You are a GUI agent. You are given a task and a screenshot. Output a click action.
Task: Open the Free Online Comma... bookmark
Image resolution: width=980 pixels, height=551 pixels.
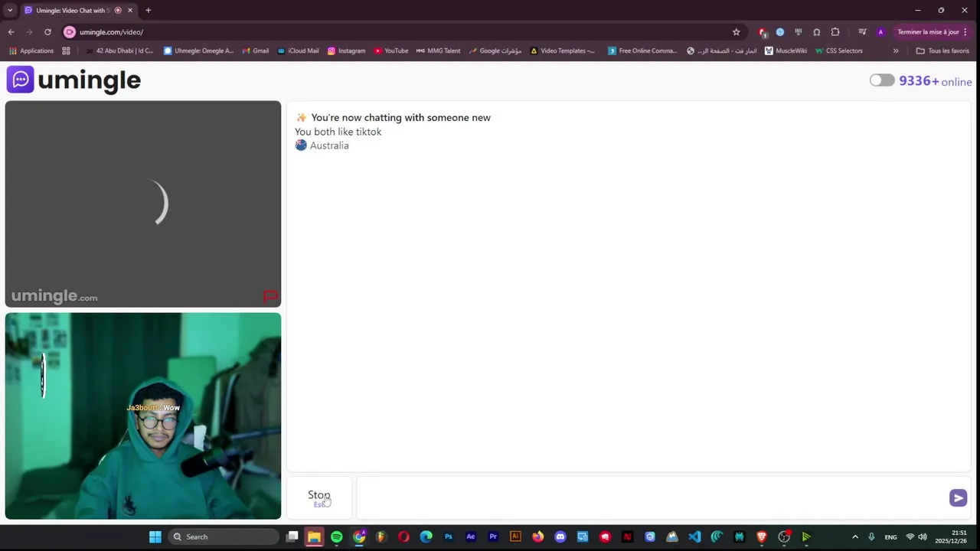coord(642,51)
